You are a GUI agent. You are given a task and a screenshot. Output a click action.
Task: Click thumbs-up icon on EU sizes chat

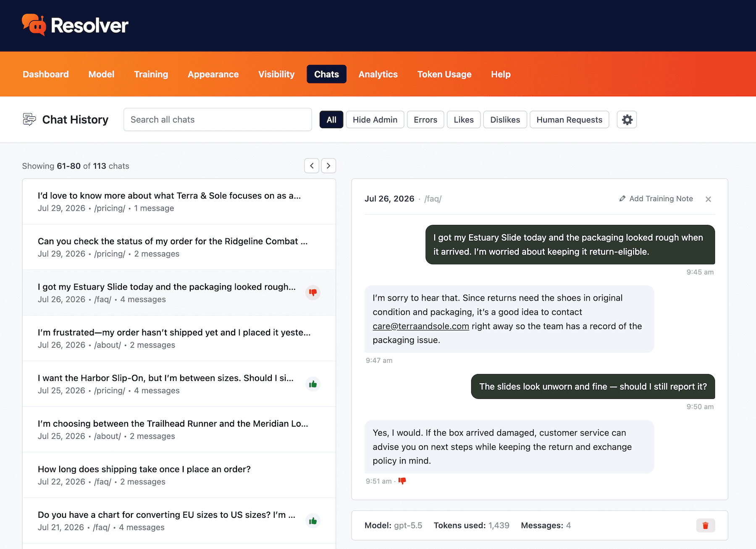(x=313, y=521)
